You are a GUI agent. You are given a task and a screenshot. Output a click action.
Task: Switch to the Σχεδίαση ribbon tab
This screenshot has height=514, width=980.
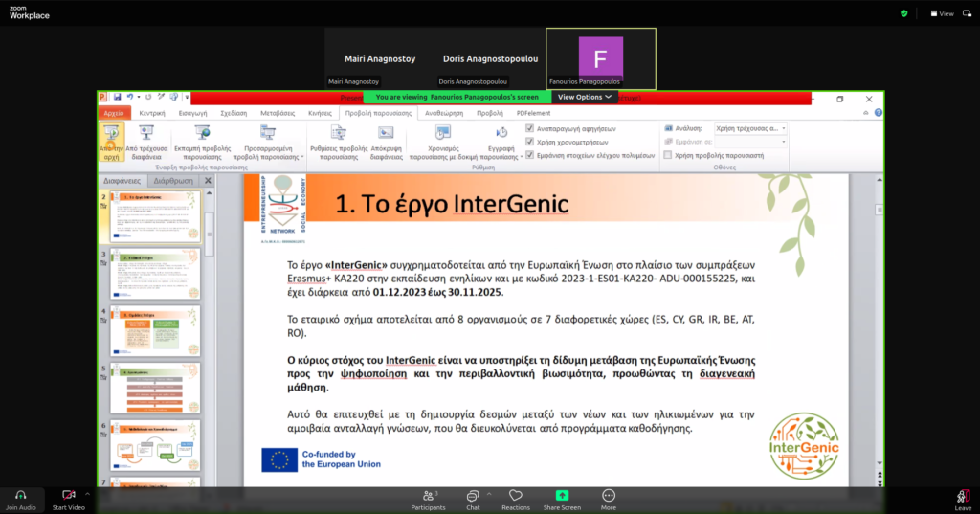(234, 112)
